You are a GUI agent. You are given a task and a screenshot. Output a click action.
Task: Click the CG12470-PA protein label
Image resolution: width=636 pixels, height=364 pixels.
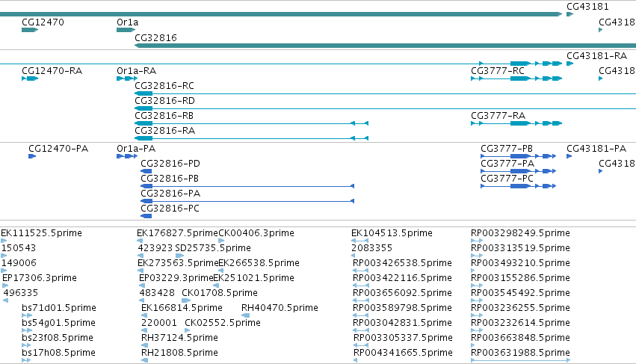tap(58, 149)
